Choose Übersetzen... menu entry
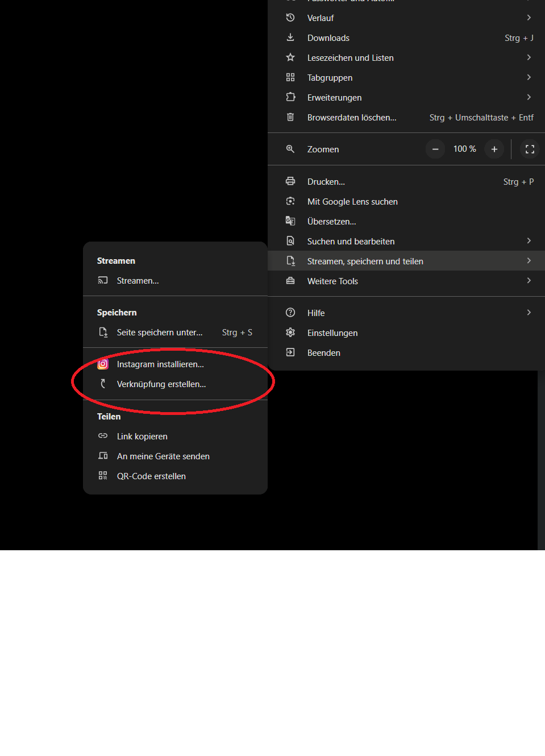Image resolution: width=545 pixels, height=756 pixels. click(406, 221)
